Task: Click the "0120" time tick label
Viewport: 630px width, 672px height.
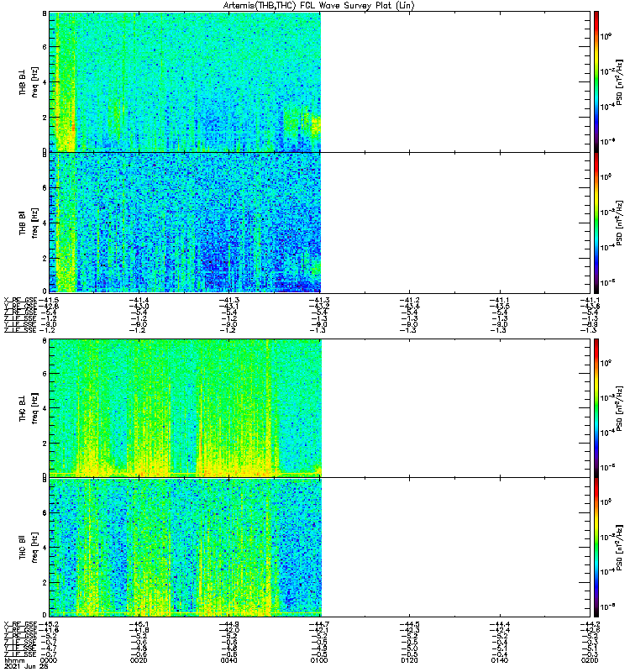Action: [x=409, y=660]
